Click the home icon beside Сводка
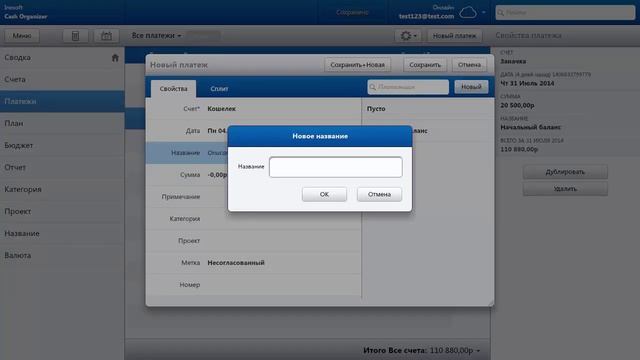This screenshot has height=360, width=640. (115, 58)
